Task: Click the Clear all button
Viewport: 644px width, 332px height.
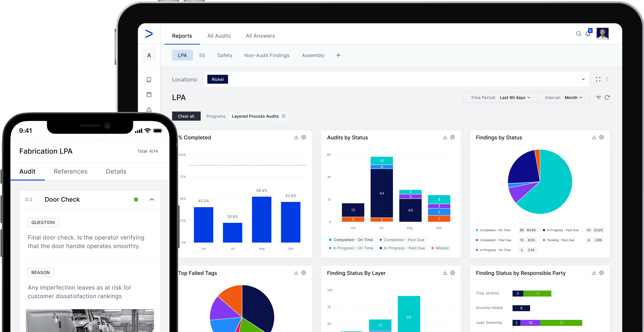Action: 186,116
